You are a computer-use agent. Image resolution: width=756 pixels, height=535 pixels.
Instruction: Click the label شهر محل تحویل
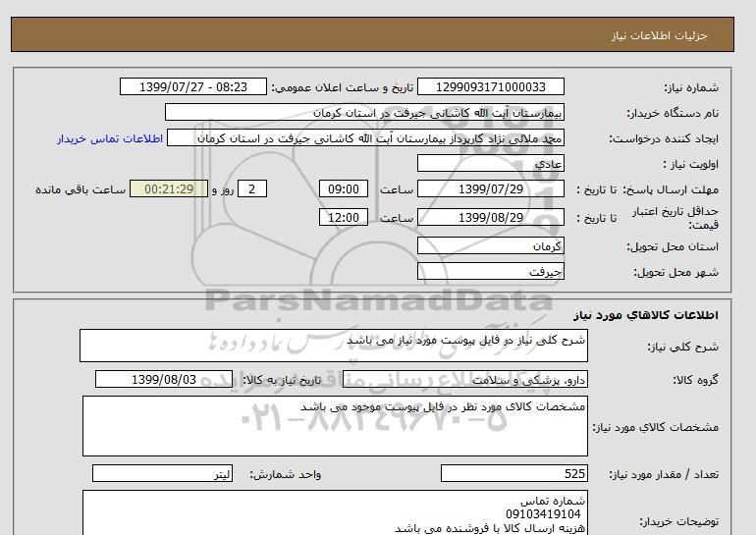pyautogui.click(x=675, y=272)
